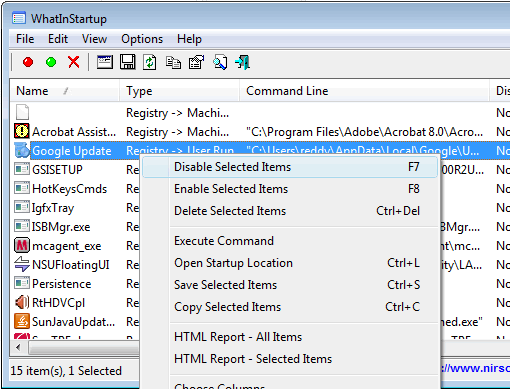The height and width of the screenshot is (389, 510).
Task: Click the Acrobat 8.0 command line cell
Action: 364,132
